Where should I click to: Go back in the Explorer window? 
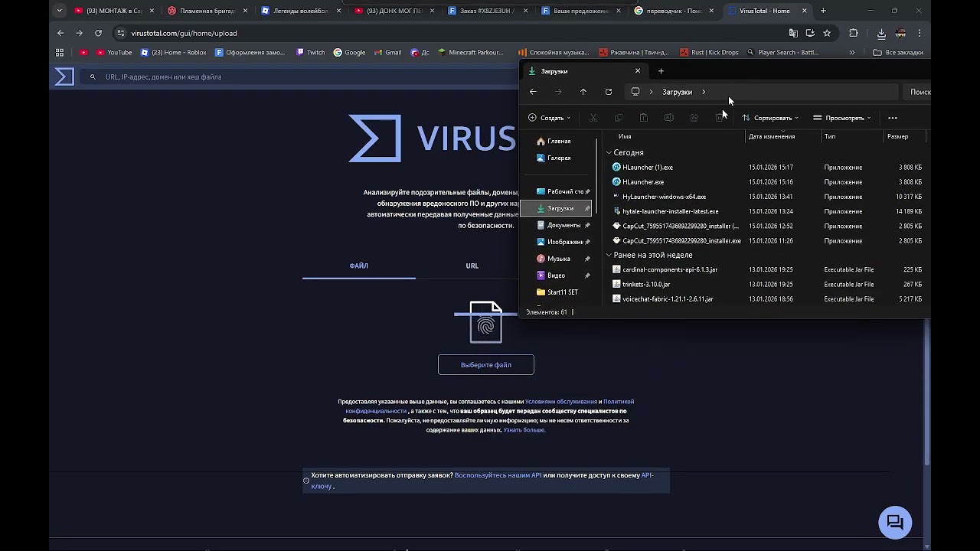[x=533, y=92]
